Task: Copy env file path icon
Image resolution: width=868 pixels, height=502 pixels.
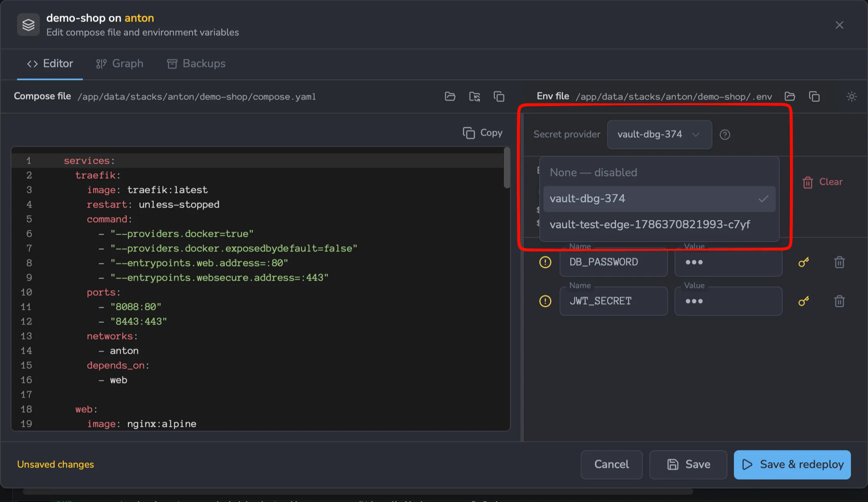Action: click(x=814, y=97)
